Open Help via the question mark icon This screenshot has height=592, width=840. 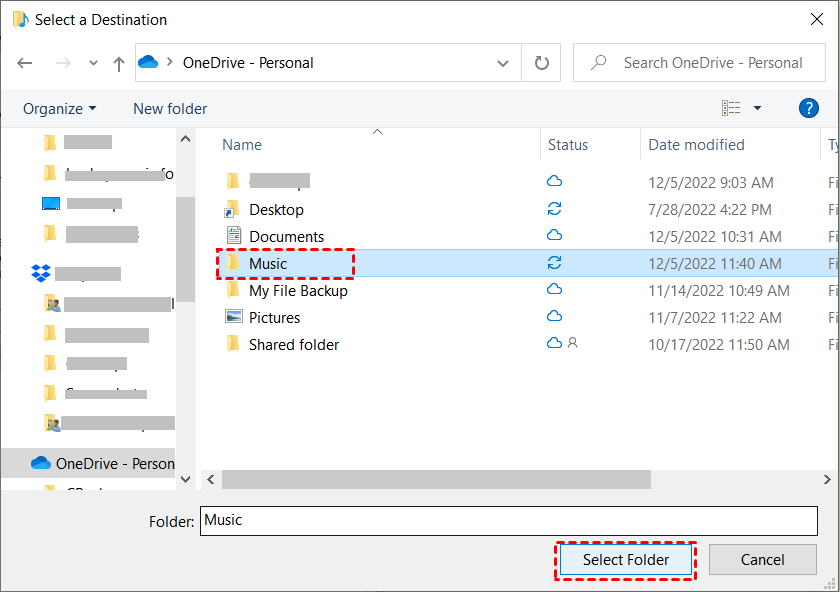point(809,108)
